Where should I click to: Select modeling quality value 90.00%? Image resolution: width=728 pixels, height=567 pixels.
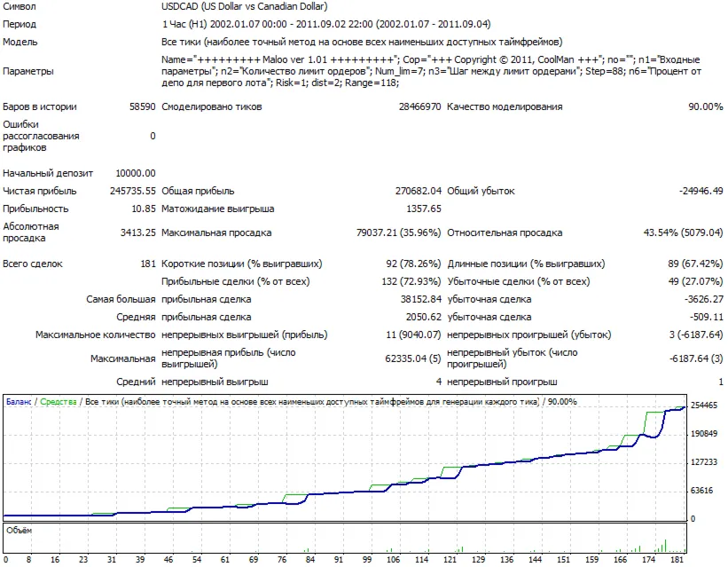[705, 106]
